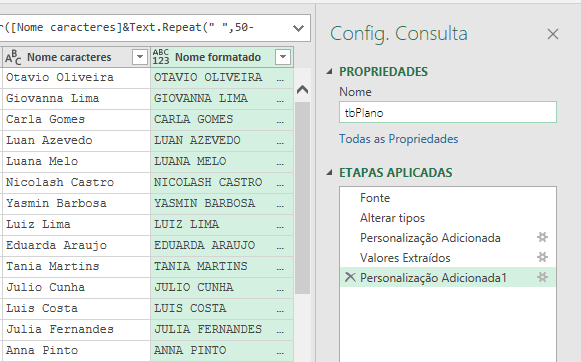This screenshot has height=362, width=581.
Task: Click the cell Luis Costa
Action: 76,308
